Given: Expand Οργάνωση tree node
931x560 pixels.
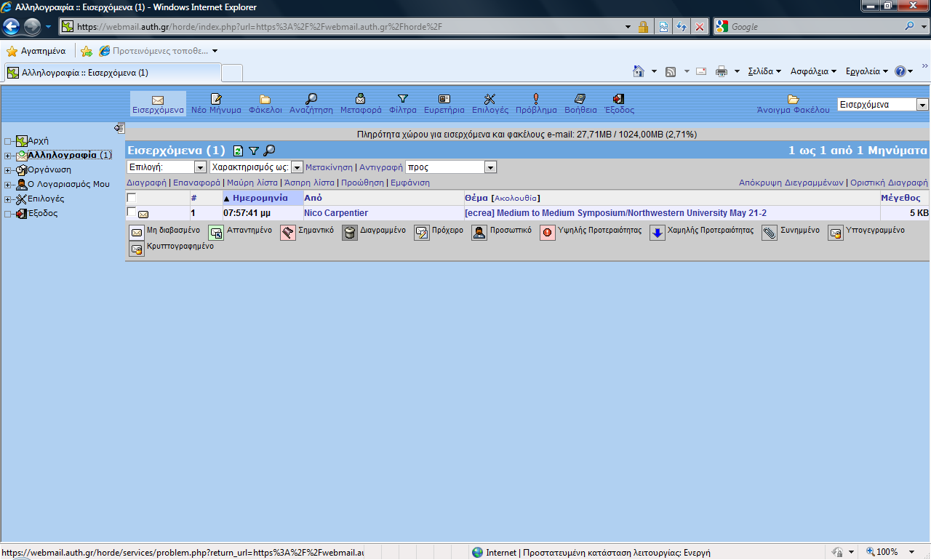Looking at the screenshot, I should (7, 170).
